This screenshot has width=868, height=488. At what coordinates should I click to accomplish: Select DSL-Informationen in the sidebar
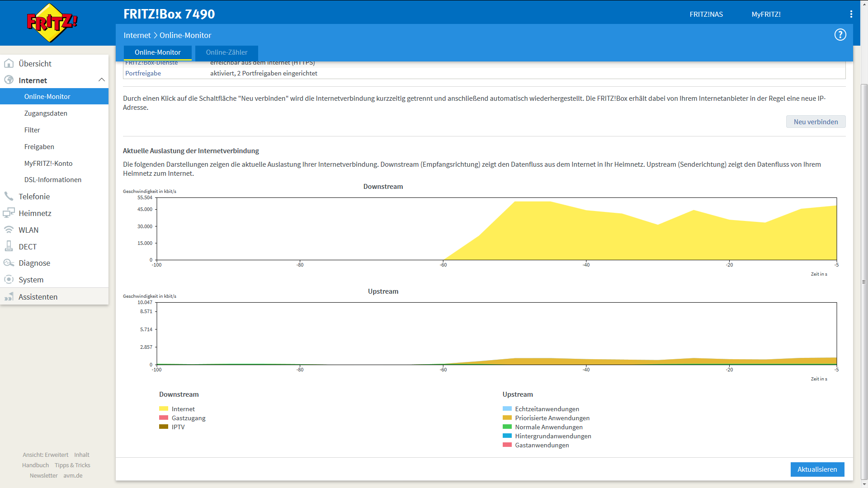point(53,179)
